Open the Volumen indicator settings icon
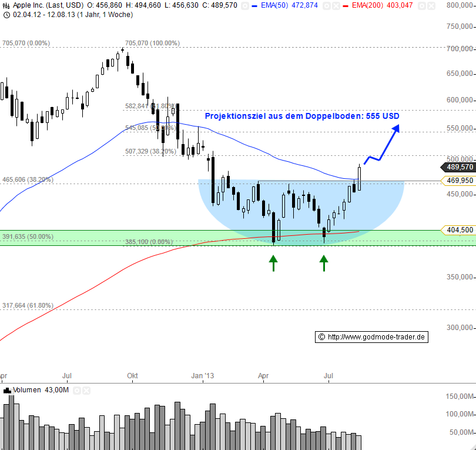476x450 pixels. point(76,390)
